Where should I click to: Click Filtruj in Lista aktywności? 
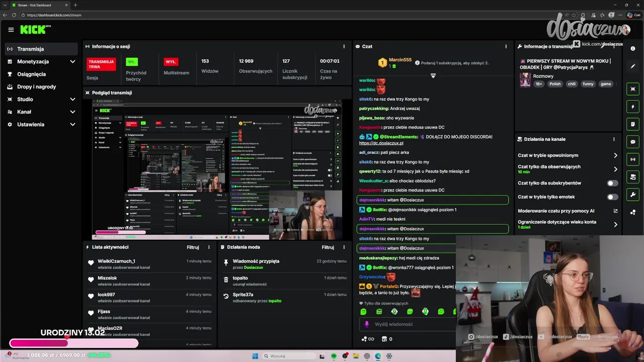[193, 247]
